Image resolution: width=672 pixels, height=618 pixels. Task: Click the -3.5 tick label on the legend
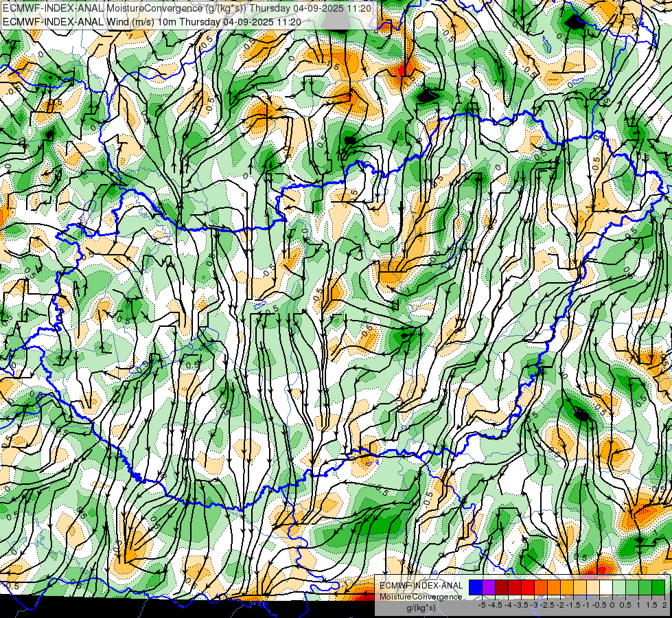pyautogui.click(x=521, y=605)
